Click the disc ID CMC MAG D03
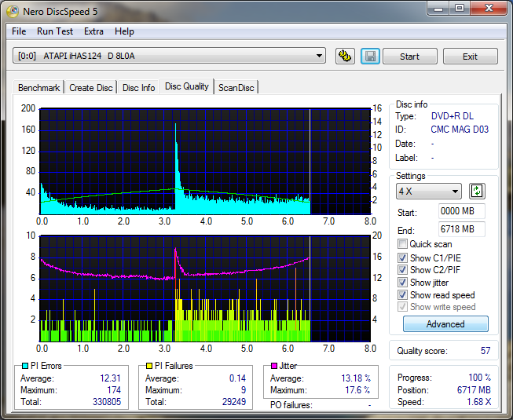The width and height of the screenshot is (513, 420). [x=460, y=130]
